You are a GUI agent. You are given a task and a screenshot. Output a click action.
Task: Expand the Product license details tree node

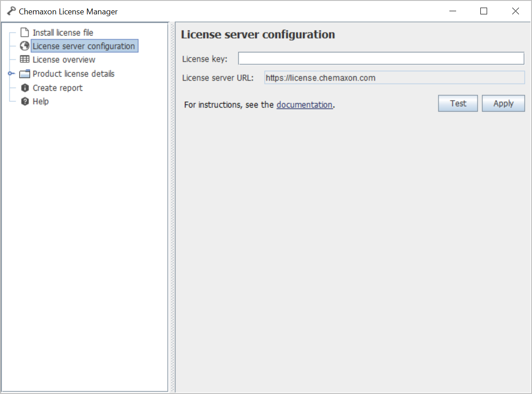pos(10,74)
